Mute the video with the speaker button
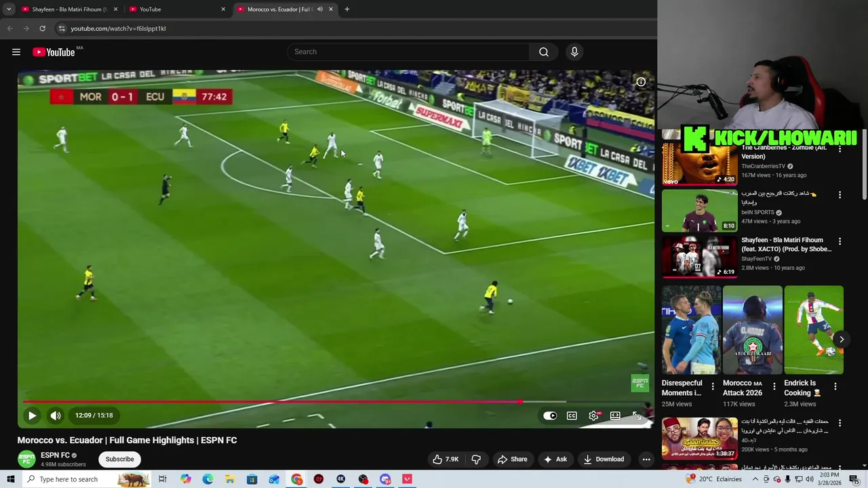The width and height of the screenshot is (868, 488). (x=56, y=415)
